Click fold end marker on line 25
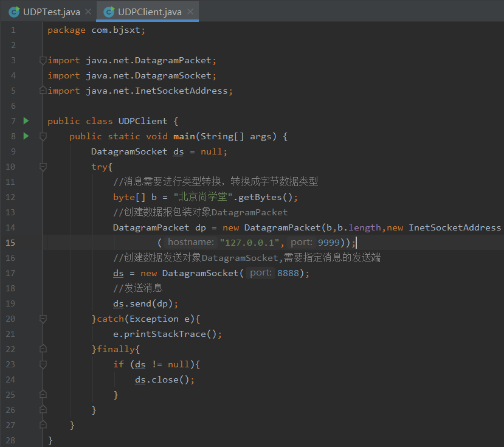Viewport: 504px width, 447px height. [43, 395]
